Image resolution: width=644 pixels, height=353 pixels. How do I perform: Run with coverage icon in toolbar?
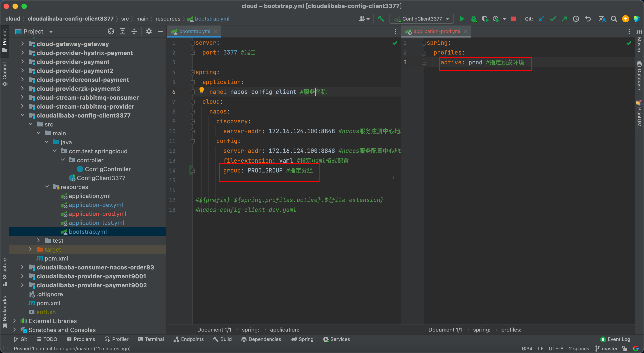[485, 19]
